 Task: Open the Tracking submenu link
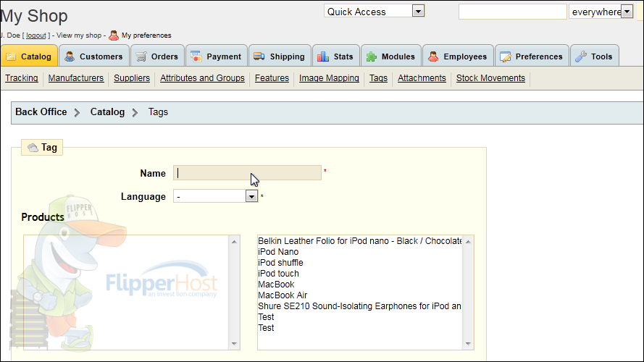point(22,78)
